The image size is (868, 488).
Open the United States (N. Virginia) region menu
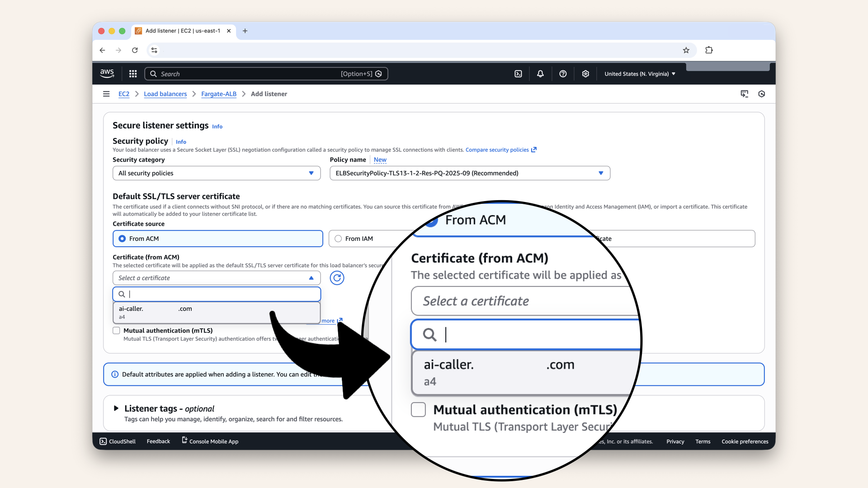639,73
